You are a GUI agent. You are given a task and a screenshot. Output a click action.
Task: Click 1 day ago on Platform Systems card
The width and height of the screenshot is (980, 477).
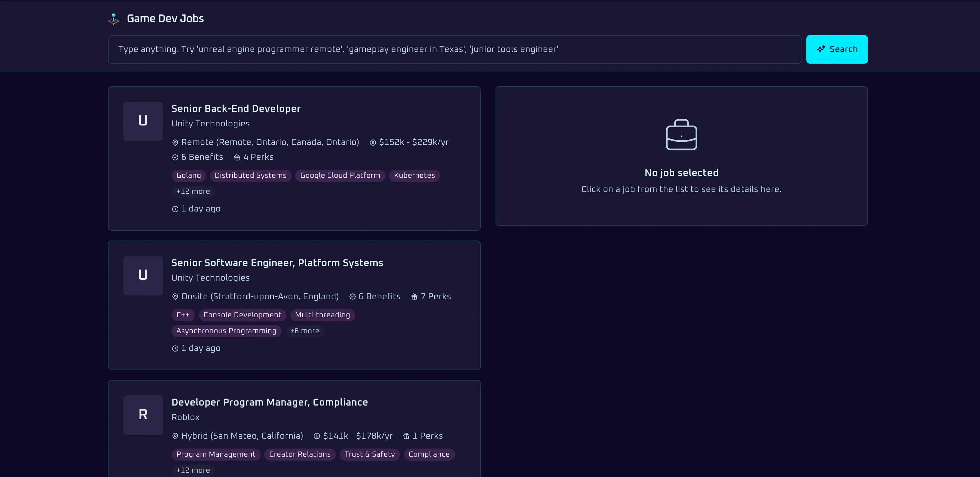coord(201,348)
